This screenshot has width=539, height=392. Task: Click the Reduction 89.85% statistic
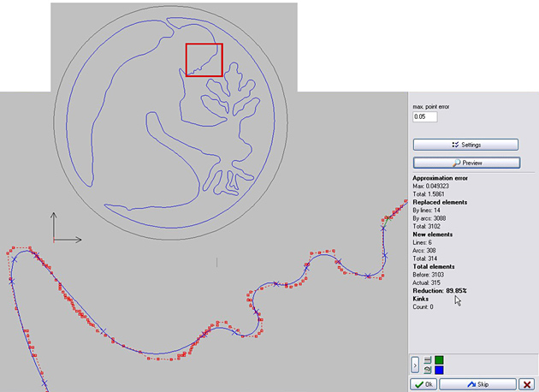click(440, 291)
